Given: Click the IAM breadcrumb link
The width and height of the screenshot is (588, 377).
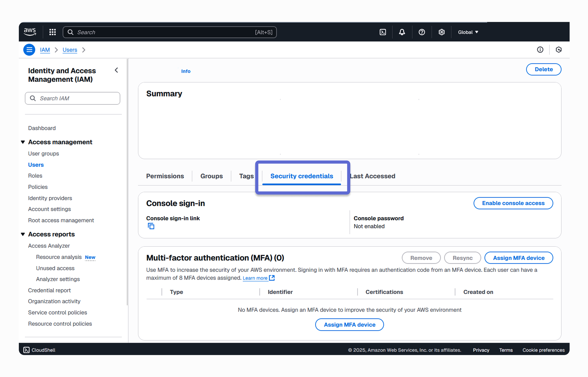Looking at the screenshot, I should tap(45, 50).
